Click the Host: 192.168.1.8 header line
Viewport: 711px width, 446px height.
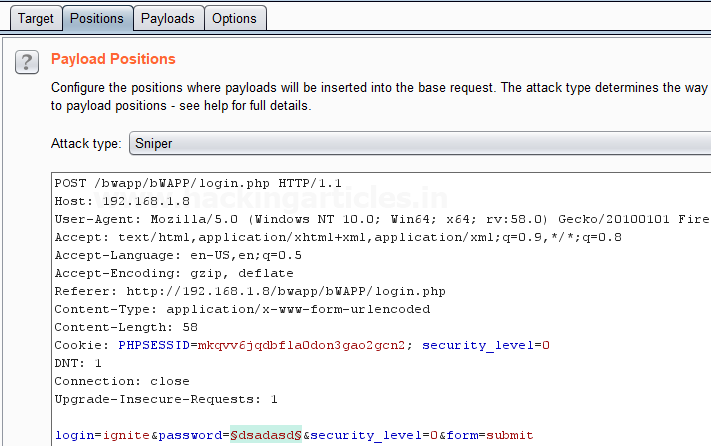tap(122, 201)
